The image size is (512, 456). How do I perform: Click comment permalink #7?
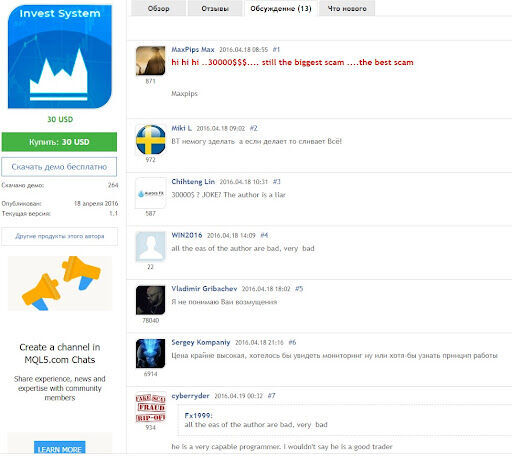(x=272, y=396)
